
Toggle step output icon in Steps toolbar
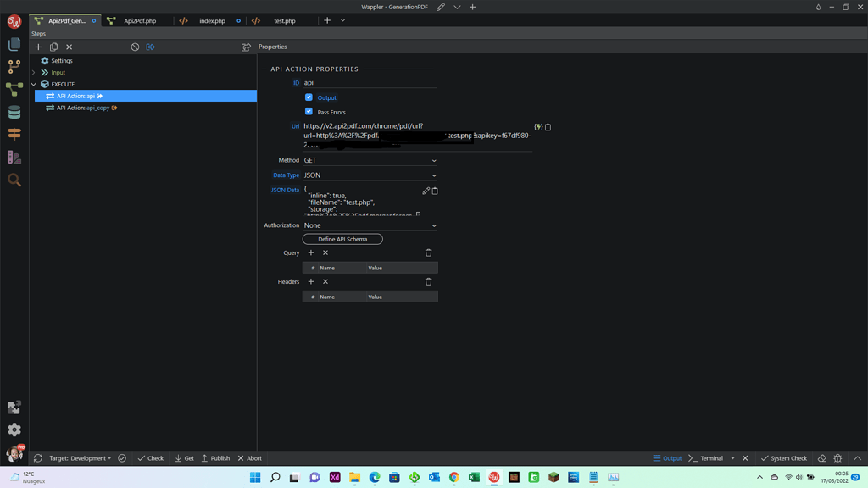(x=151, y=47)
